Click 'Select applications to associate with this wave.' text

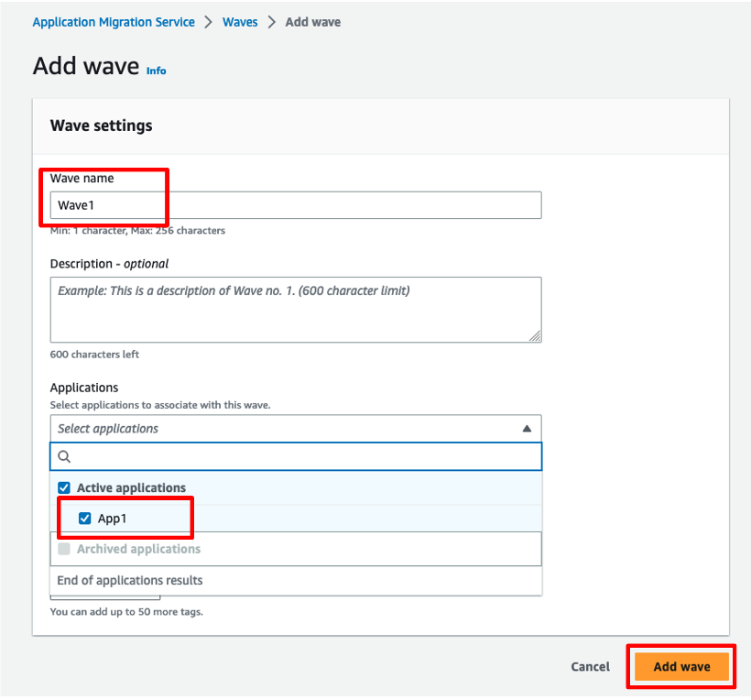(160, 405)
